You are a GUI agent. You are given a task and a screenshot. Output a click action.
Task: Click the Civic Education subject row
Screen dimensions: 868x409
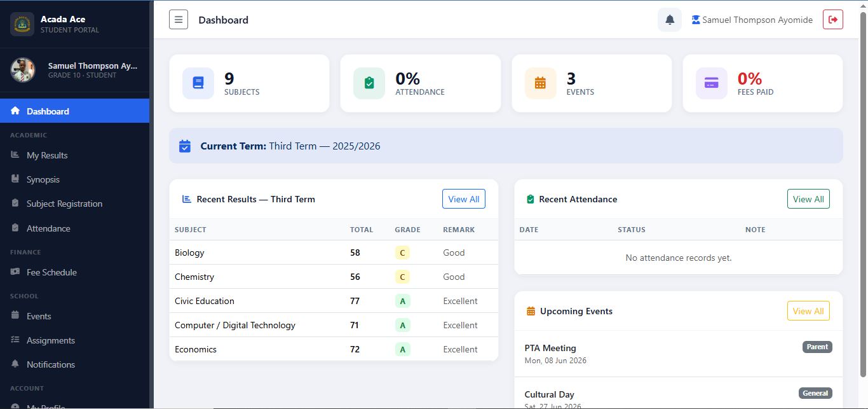tap(334, 301)
